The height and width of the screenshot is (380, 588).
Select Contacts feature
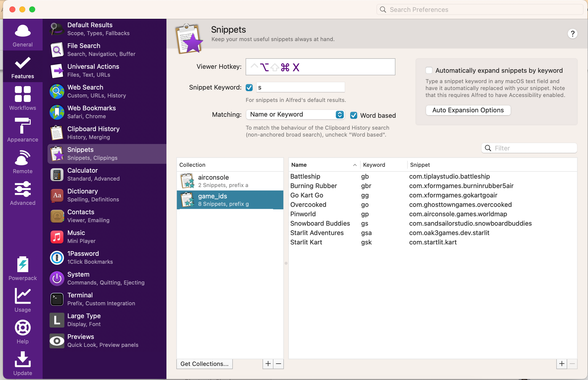coord(107,216)
